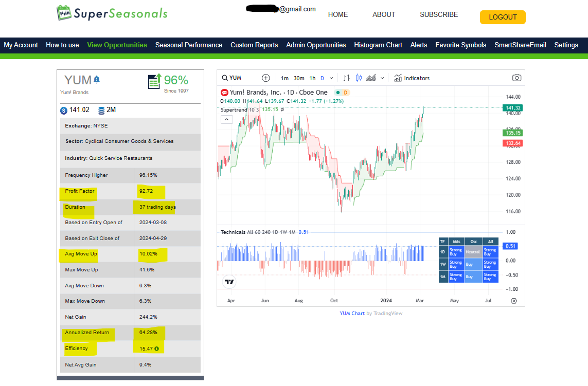Click the Industry: Quick Service Restaurants row
The width and height of the screenshot is (588, 386).
(x=130, y=158)
